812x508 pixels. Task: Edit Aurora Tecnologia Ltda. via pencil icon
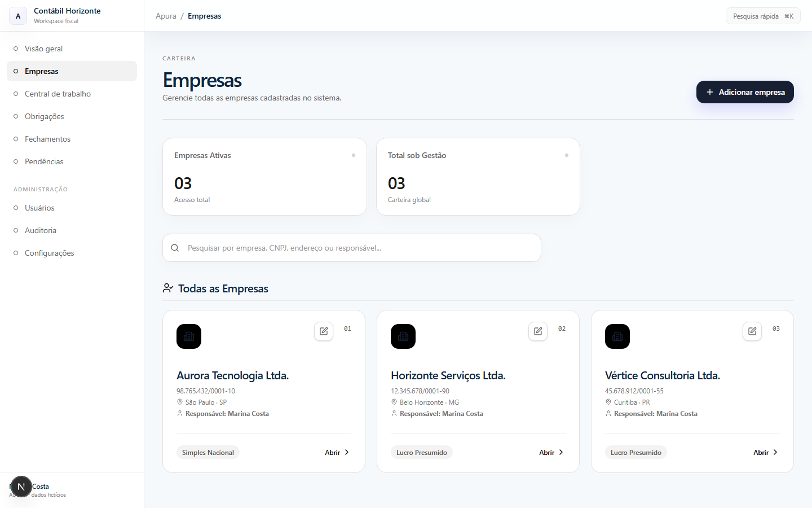(324, 331)
